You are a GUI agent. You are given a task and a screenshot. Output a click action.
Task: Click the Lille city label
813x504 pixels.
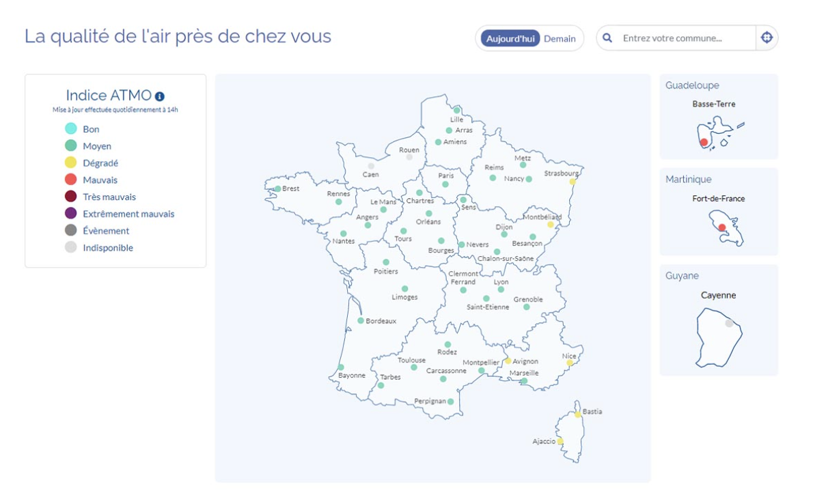456,120
